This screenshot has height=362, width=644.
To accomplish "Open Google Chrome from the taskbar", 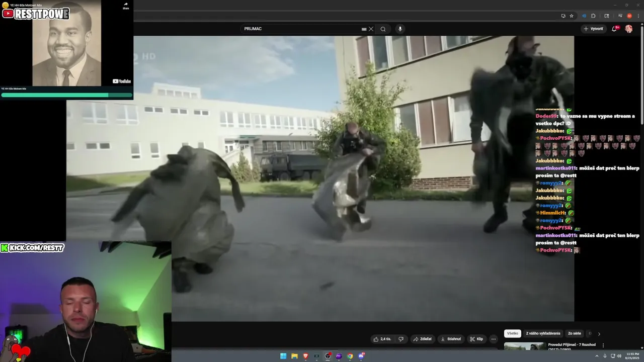I will point(350,356).
